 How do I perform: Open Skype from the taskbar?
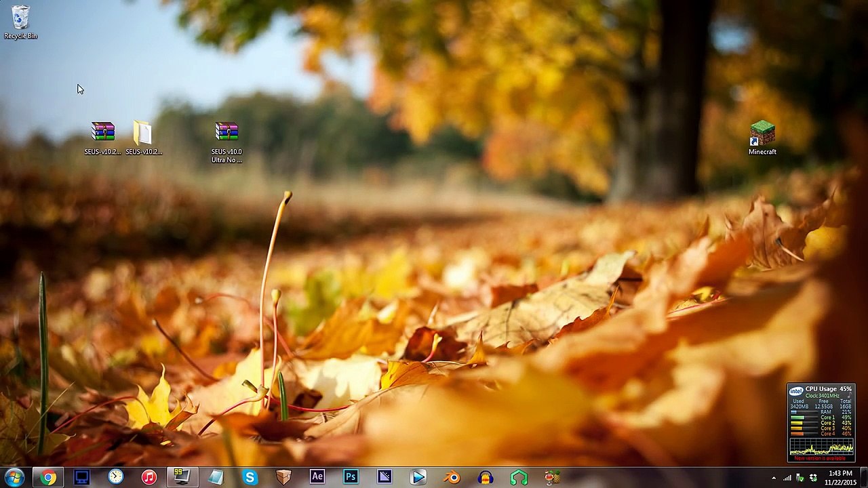click(x=250, y=477)
